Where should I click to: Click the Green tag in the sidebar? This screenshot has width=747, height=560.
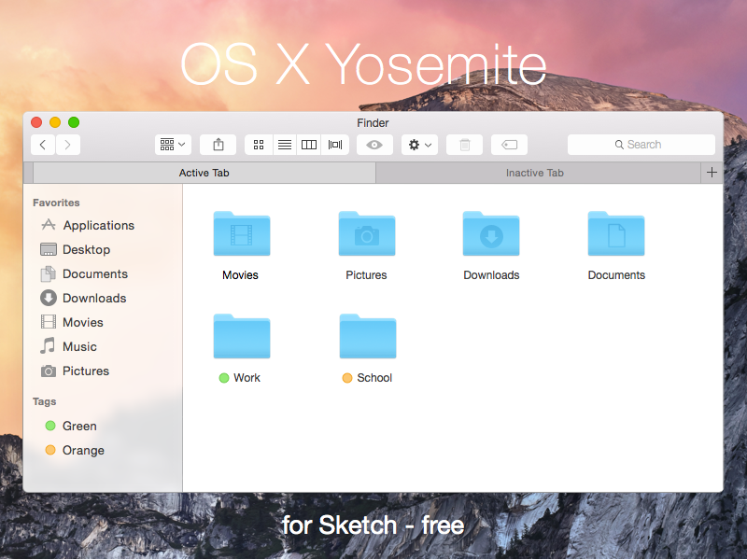(x=71, y=426)
